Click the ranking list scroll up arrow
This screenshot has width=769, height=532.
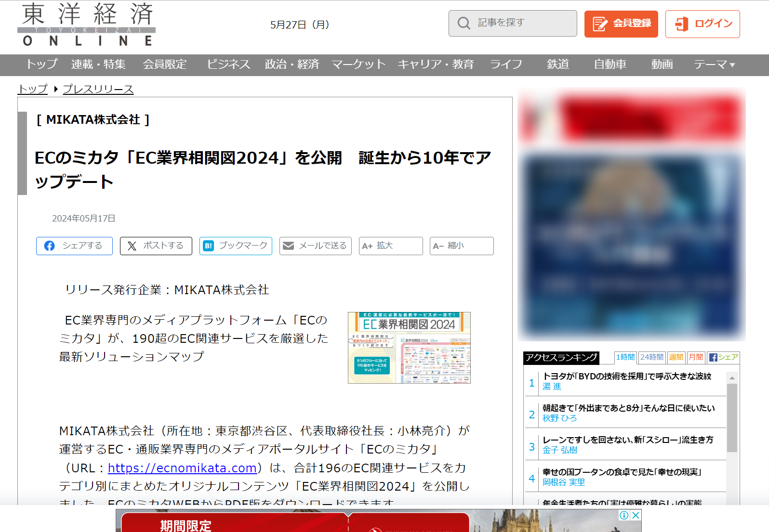(x=732, y=378)
